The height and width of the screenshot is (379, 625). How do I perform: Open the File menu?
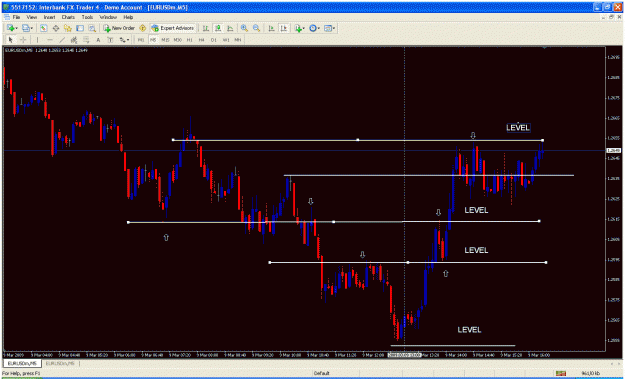(16, 18)
